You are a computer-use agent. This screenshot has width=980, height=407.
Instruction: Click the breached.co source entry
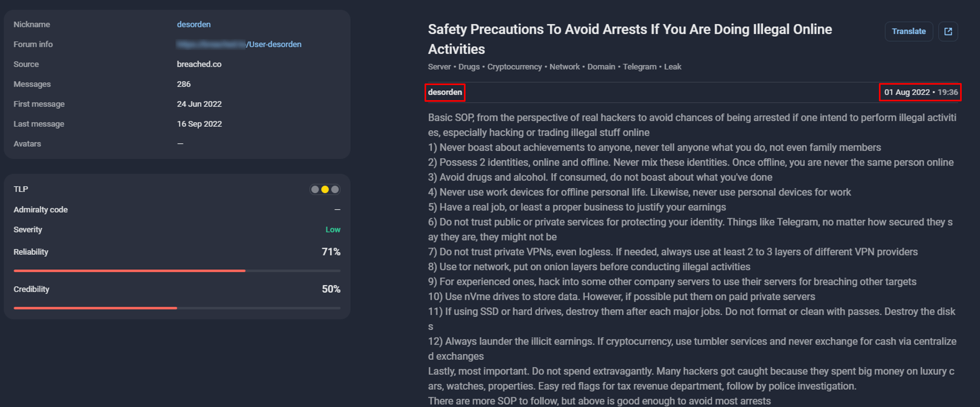click(199, 64)
